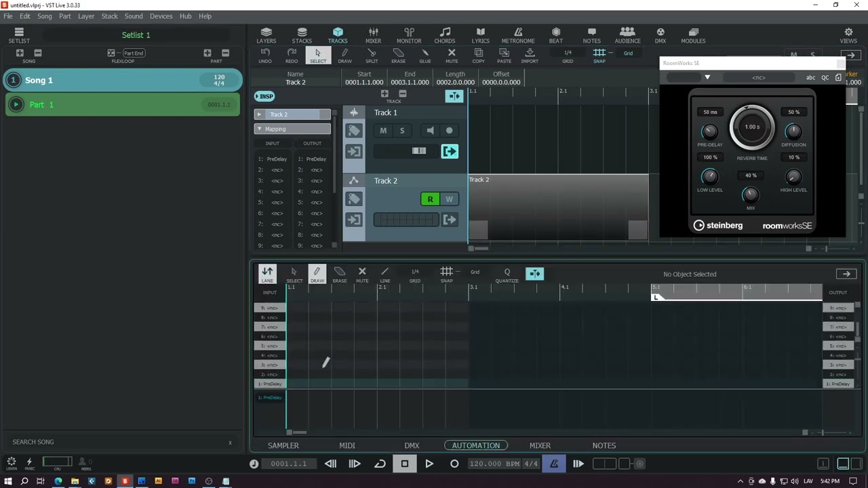This screenshot has width=868, height=488.
Task: Toggle Mute on Track 1
Action: (383, 131)
